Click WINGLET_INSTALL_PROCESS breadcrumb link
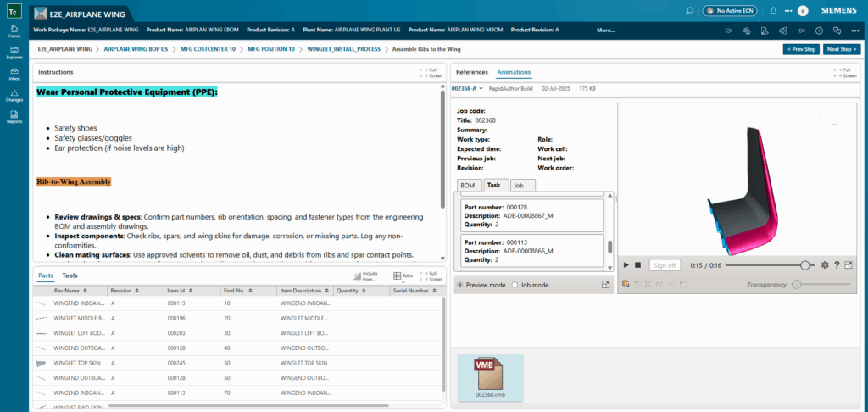 pos(345,49)
